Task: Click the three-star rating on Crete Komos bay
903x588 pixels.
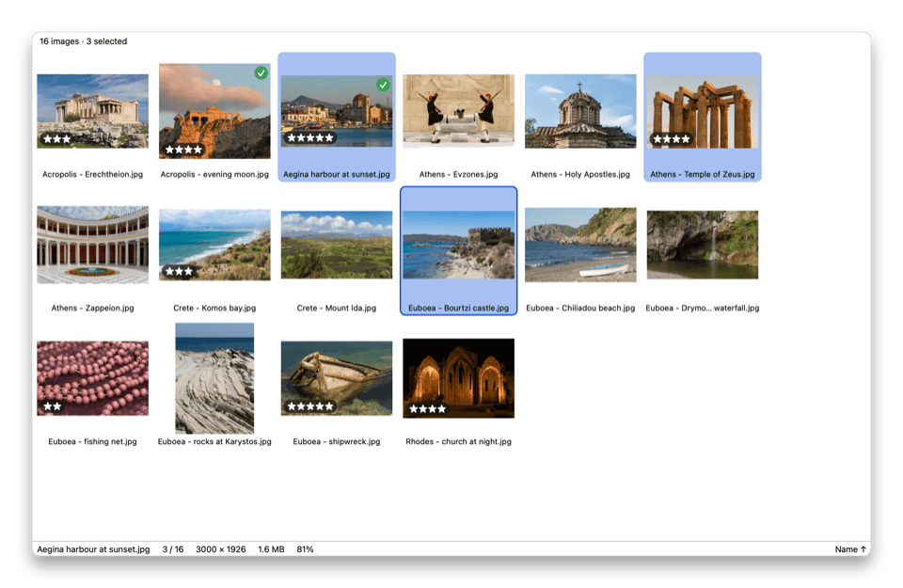Action: point(179,271)
